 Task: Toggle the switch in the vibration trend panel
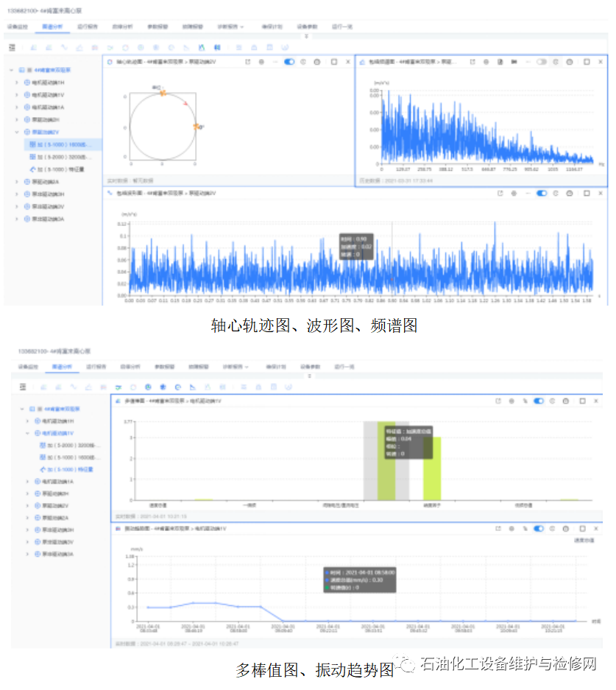click(x=539, y=529)
